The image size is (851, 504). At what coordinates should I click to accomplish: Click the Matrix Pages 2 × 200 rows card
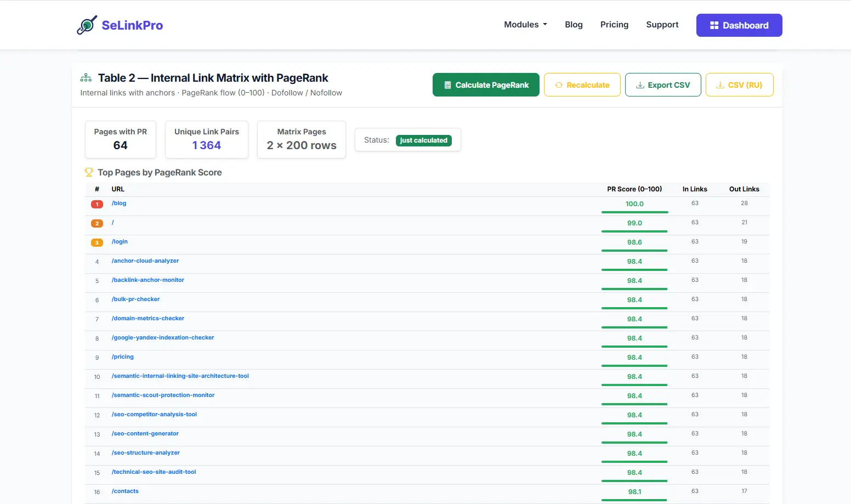point(302,139)
